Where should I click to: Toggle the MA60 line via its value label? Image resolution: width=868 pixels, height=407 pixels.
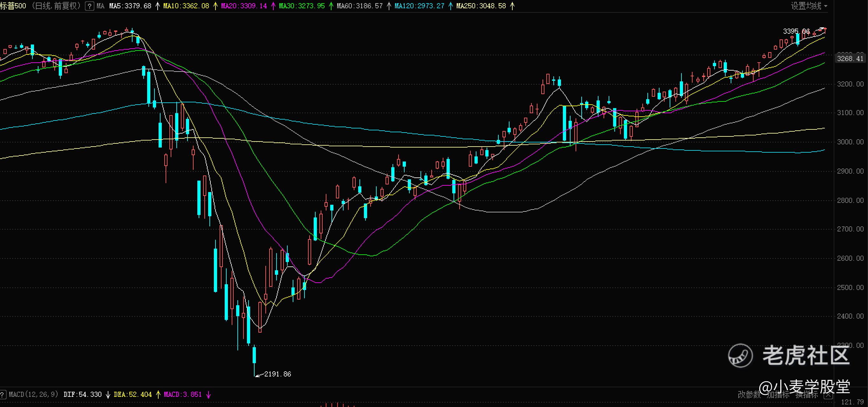[x=359, y=6]
